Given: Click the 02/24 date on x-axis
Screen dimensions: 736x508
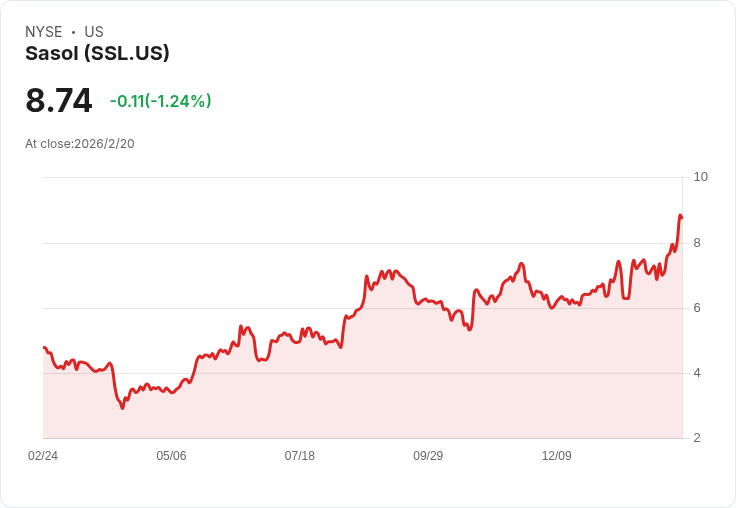Looking at the screenshot, I should (43, 456).
